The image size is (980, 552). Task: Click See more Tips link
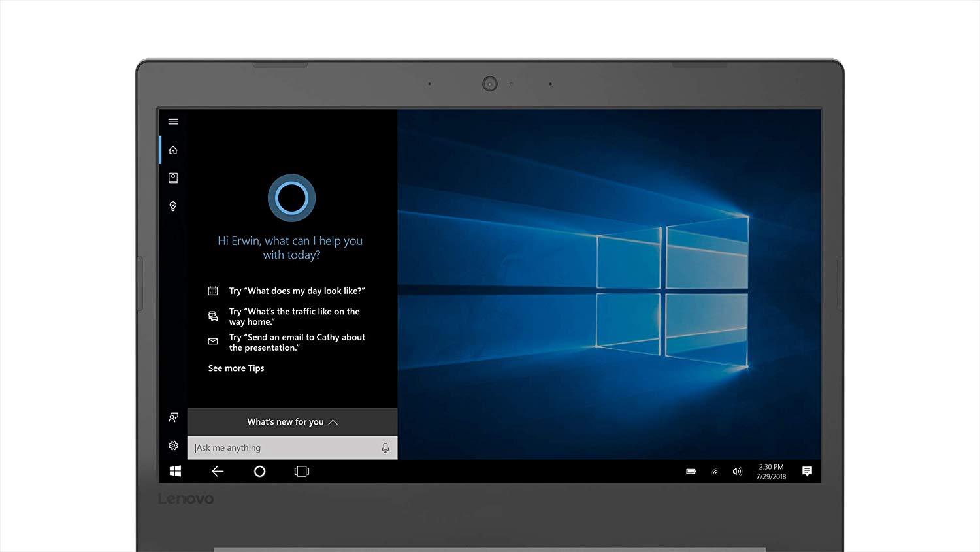[236, 368]
